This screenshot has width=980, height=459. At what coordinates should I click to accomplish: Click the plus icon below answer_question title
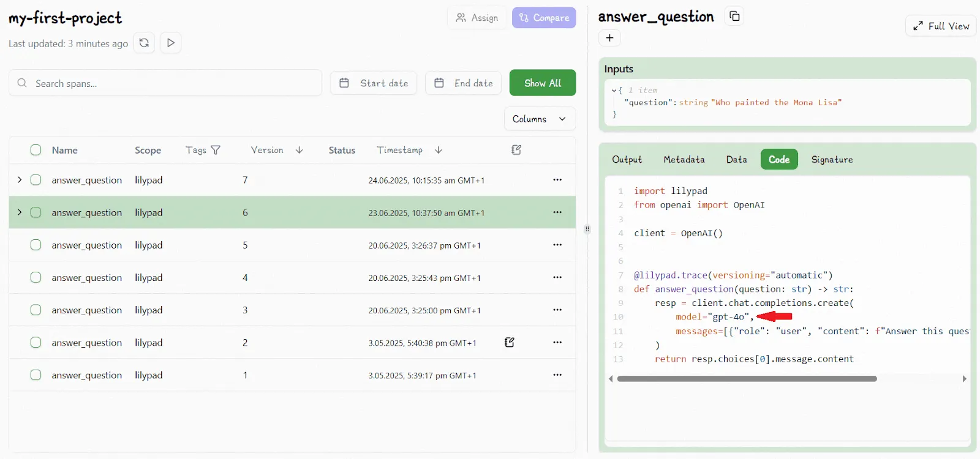609,38
